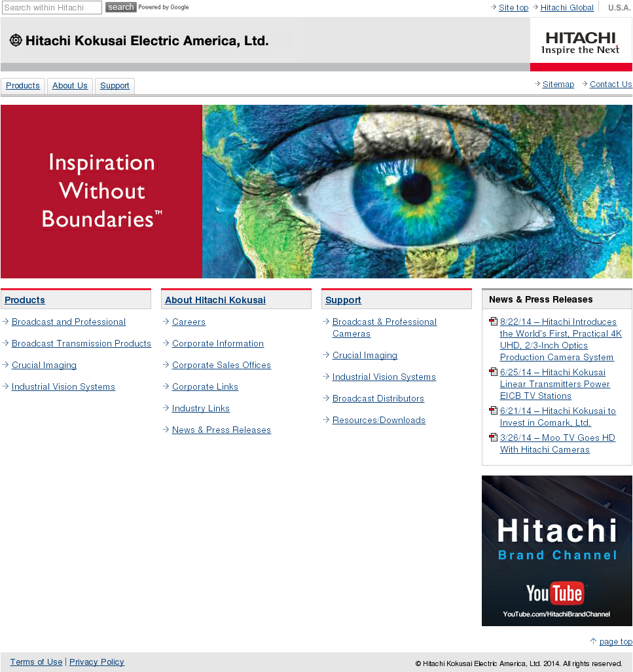The height and width of the screenshot is (672, 633).
Task: Click the Hitachi Inspire the Next logo
Action: [x=581, y=43]
